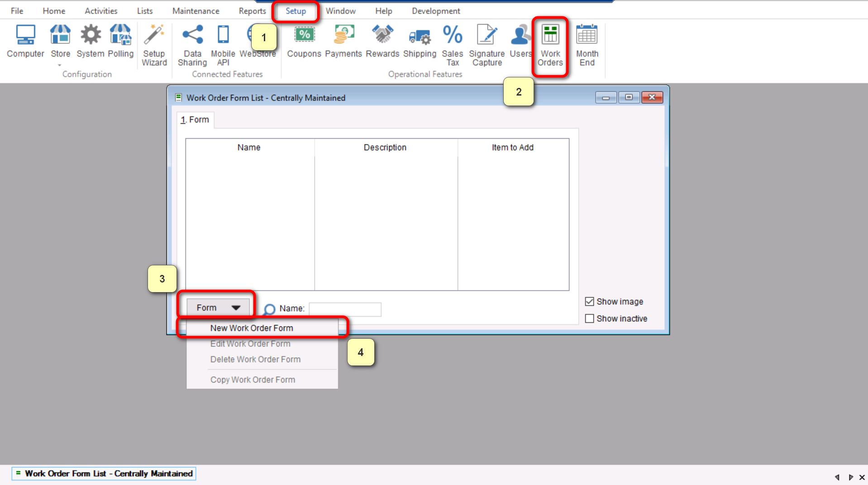
Task: Open the Work Orders setup icon
Action: (550, 45)
